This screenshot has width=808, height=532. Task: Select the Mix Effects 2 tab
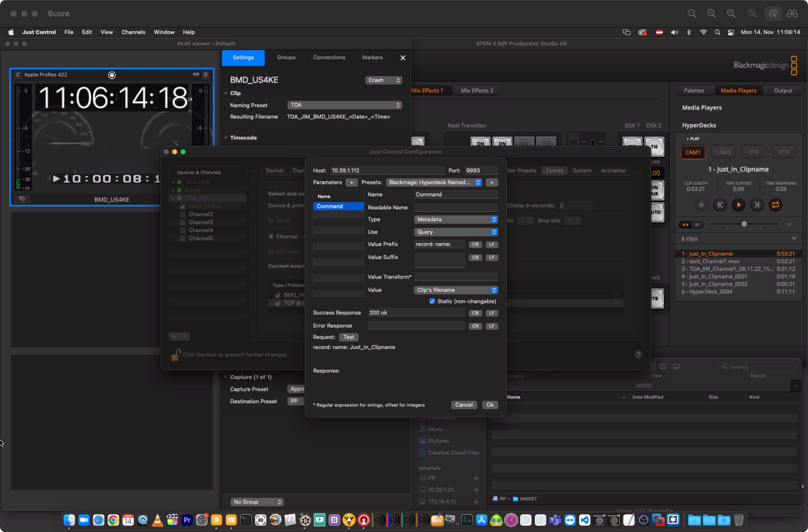(477, 91)
